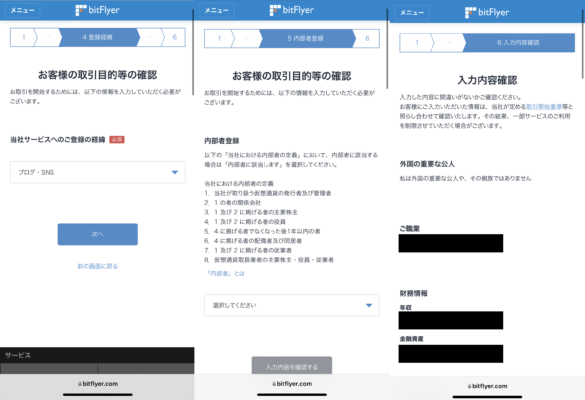The image size is (585, 400).
Task: Click the 前の画面に戻る link
Action: pos(98,266)
